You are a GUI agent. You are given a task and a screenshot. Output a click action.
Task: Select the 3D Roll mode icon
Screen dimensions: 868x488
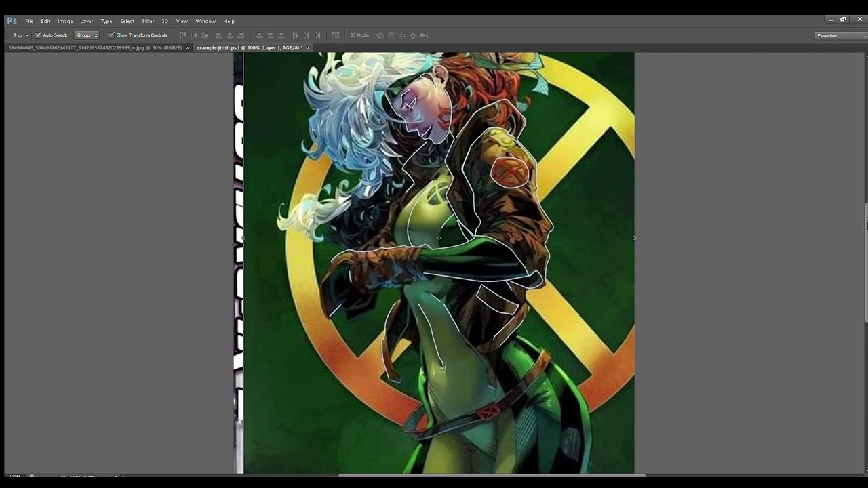click(x=391, y=35)
